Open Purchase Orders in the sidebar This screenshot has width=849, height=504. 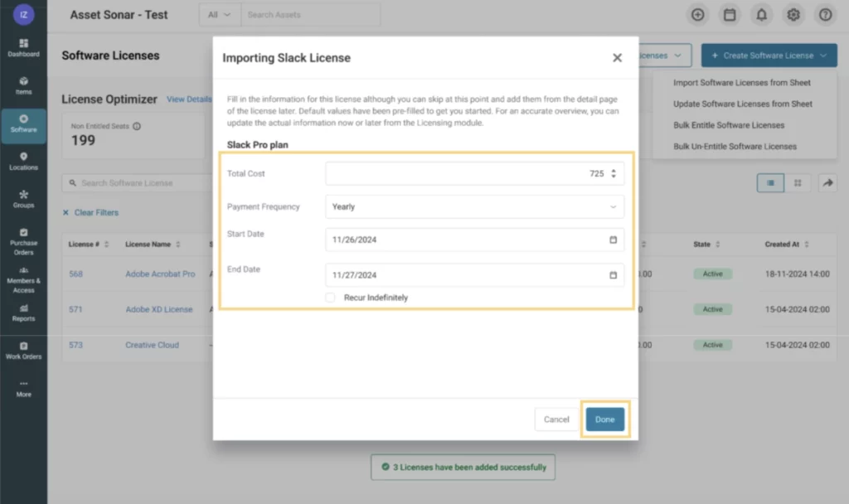pos(23,241)
